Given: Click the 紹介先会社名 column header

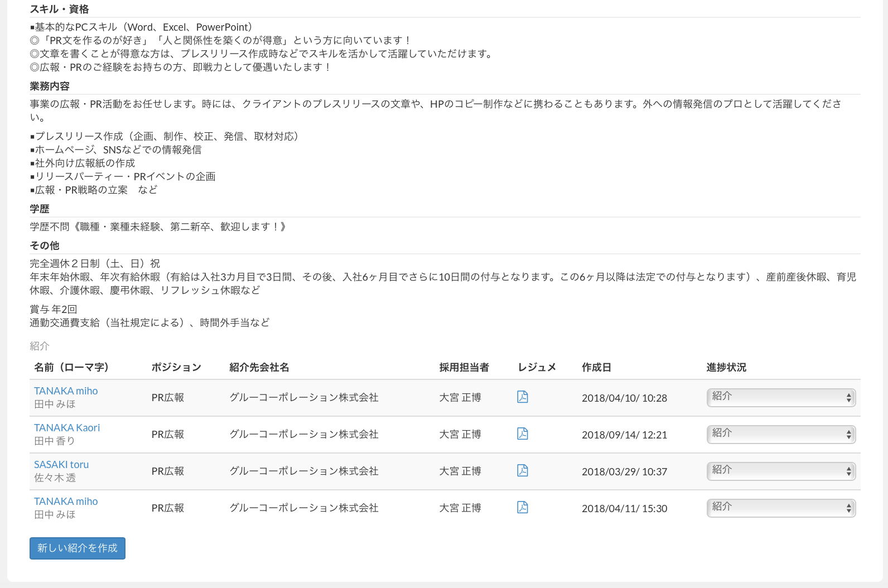Looking at the screenshot, I should [x=259, y=367].
